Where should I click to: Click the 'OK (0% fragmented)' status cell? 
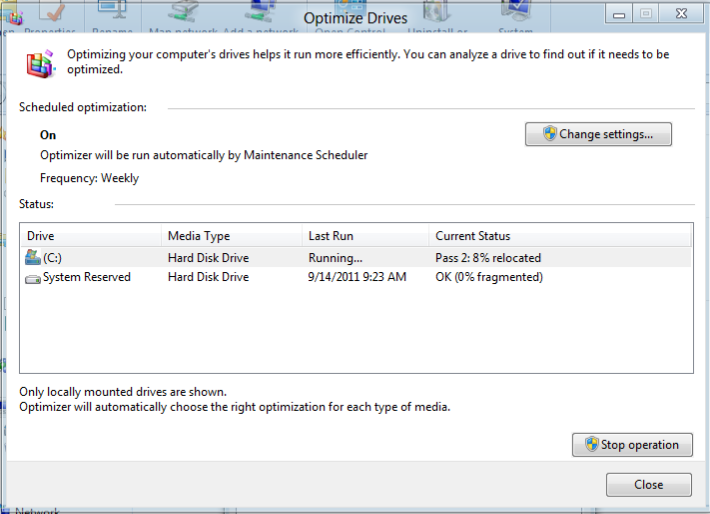click(x=489, y=277)
